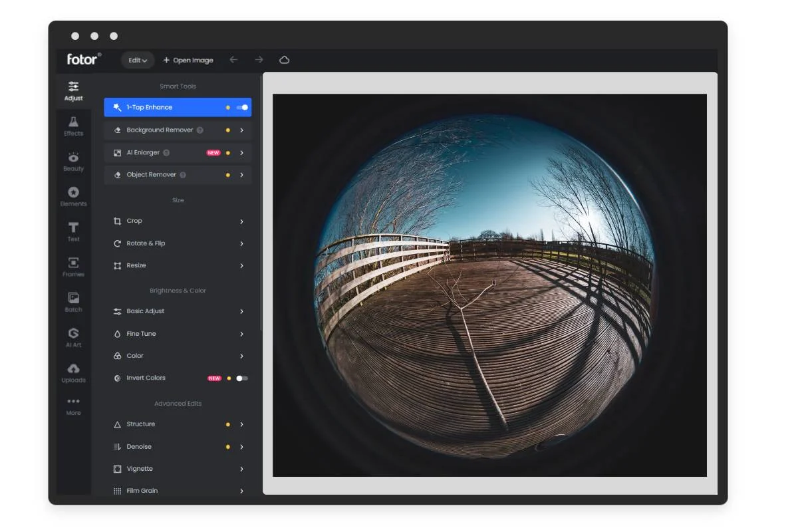
Task: Click the "Smart Tools" section heading
Action: 178,86
